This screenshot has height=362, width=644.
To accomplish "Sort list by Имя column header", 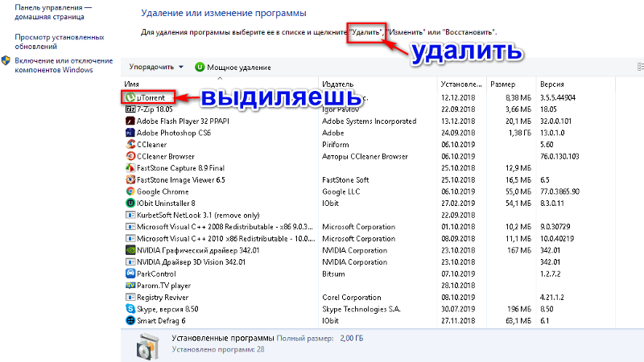I will coord(131,84).
